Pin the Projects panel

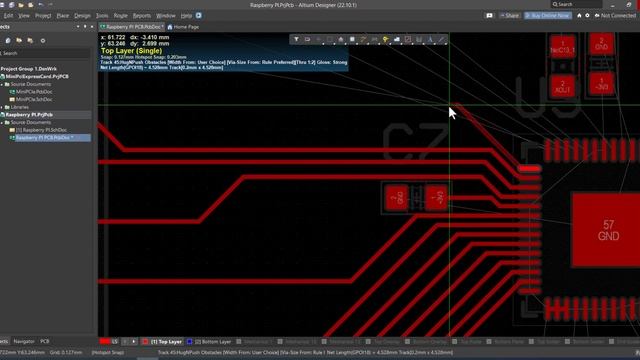pyautogui.click(x=85, y=27)
